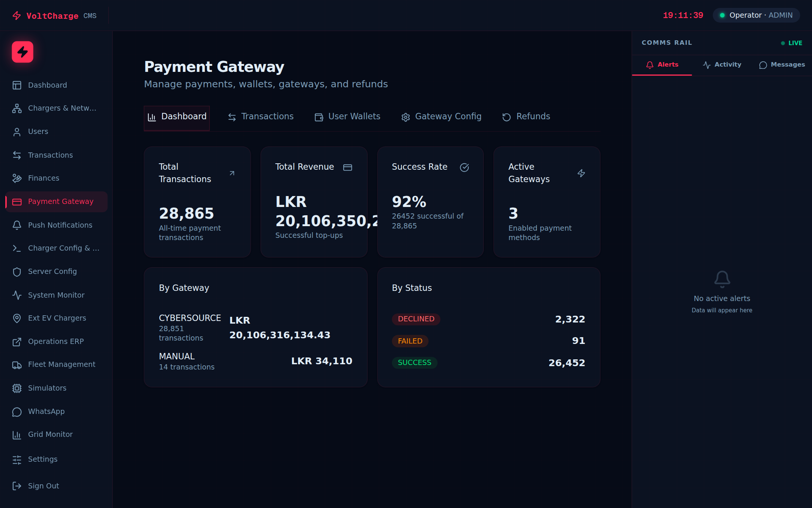
Task: Select the Finances sidebar icon
Action: 17,178
